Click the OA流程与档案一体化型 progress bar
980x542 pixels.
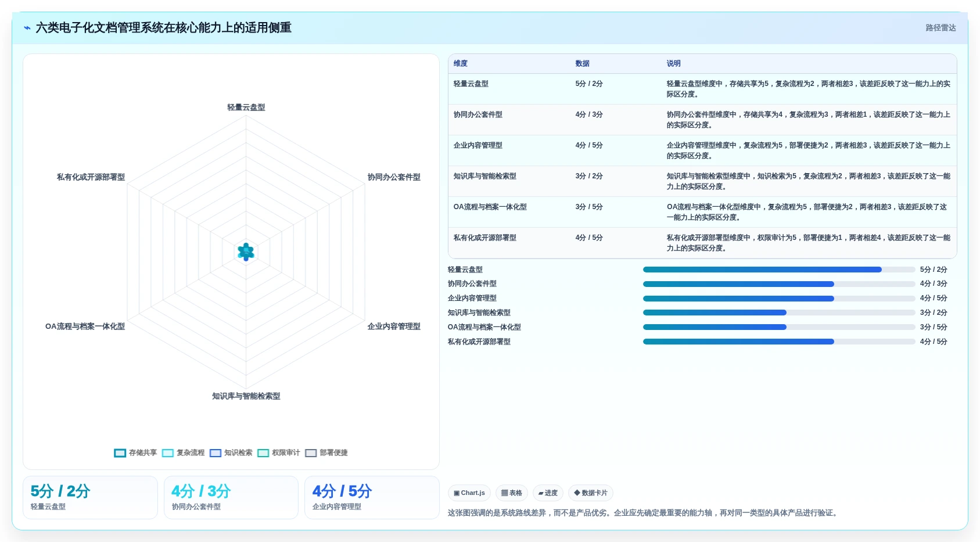click(779, 327)
